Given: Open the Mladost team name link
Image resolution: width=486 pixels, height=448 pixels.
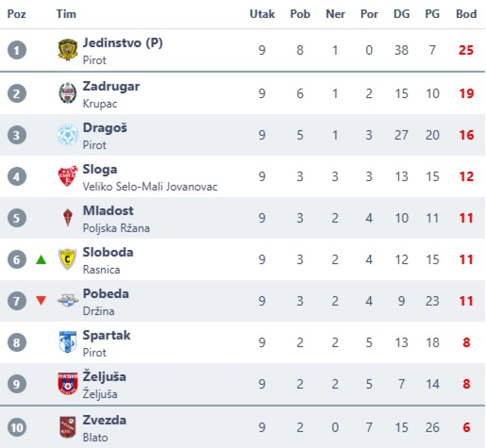Looking at the screenshot, I should click(x=108, y=211).
